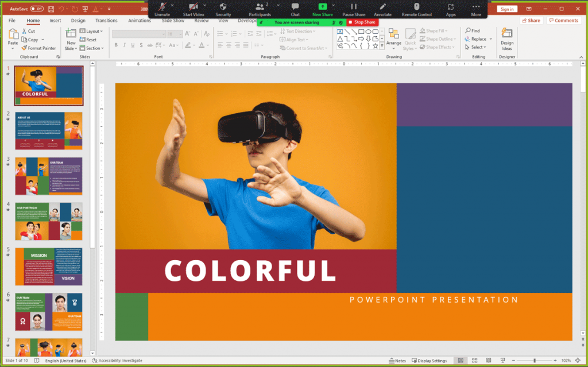Select slide 4 thumbnail in slide panel
Screen dimensions: 588x367
[48, 221]
